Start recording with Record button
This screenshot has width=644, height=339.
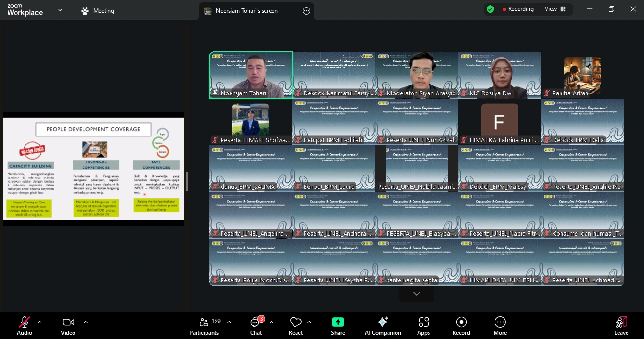coord(461,322)
